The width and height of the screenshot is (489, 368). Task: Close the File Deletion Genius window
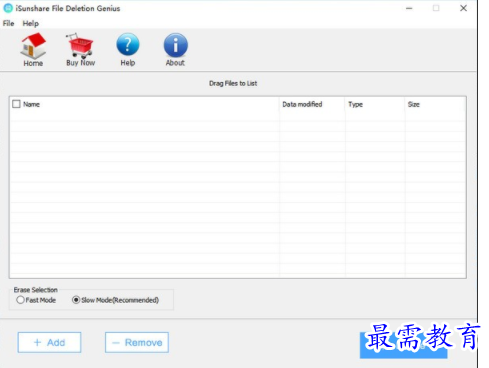coord(463,8)
